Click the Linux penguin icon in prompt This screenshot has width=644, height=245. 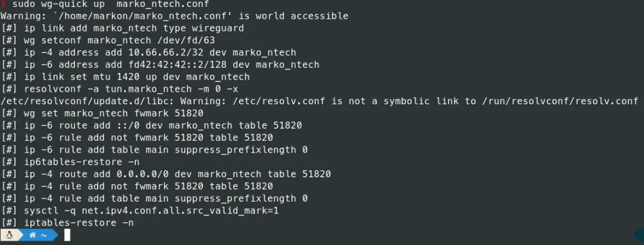9,235
